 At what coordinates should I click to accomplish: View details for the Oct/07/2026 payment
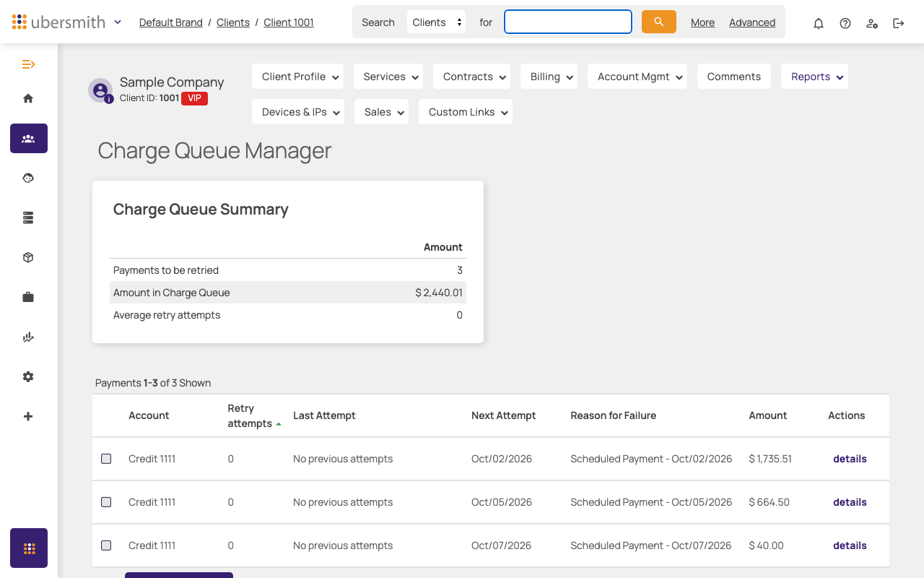850,545
